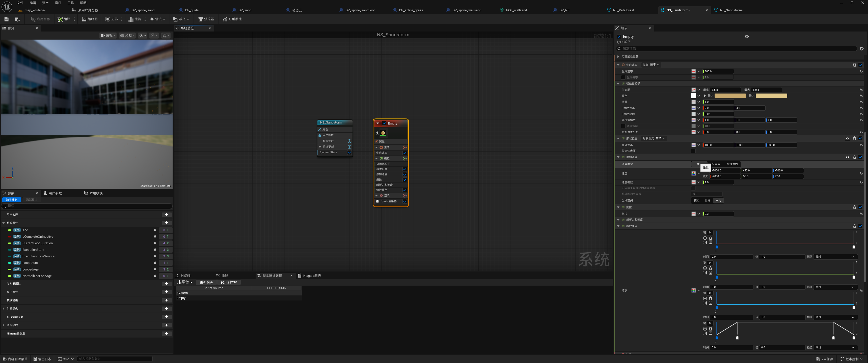Reset 生成速率 value to default
This screenshot has width=868, height=363.
click(x=861, y=71)
